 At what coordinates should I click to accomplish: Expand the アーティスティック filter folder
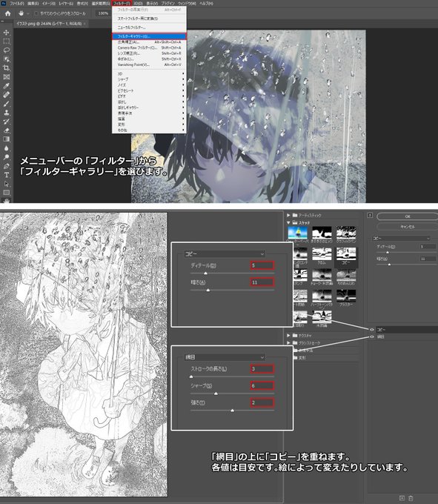pos(288,215)
